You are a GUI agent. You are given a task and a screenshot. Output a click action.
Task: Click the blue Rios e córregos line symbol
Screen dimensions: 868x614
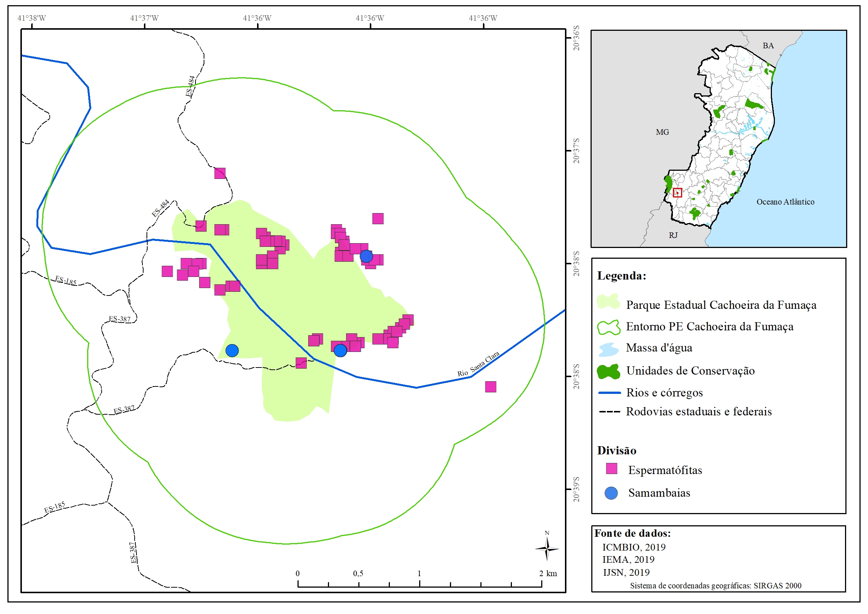click(609, 393)
